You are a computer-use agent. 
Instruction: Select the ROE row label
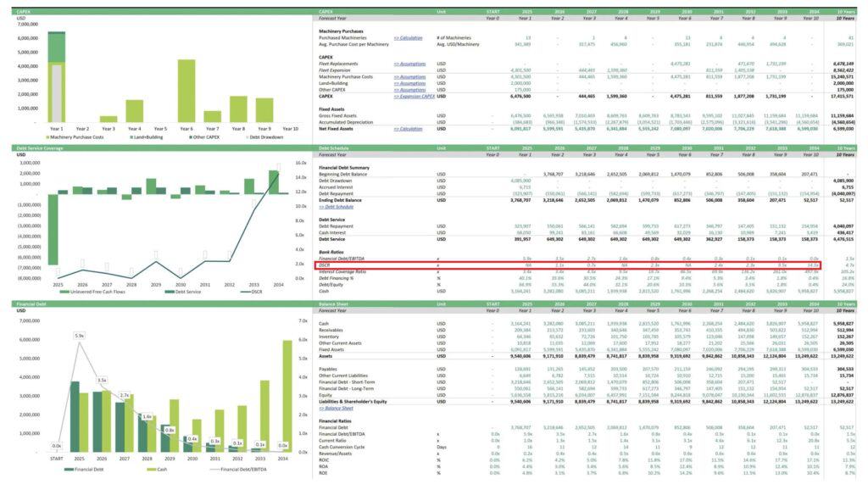tap(324, 473)
